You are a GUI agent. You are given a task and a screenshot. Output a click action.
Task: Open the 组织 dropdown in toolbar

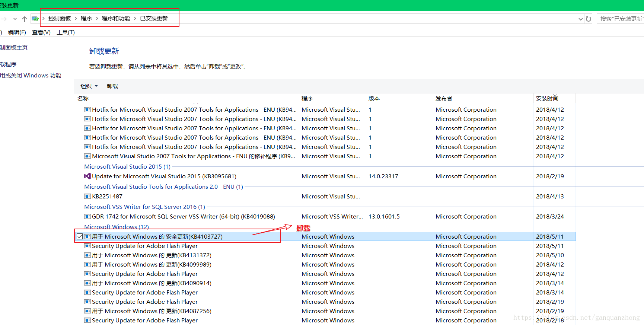[x=89, y=86]
